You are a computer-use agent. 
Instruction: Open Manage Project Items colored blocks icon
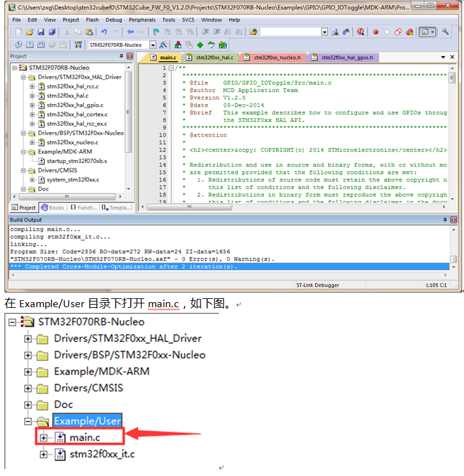178,45
